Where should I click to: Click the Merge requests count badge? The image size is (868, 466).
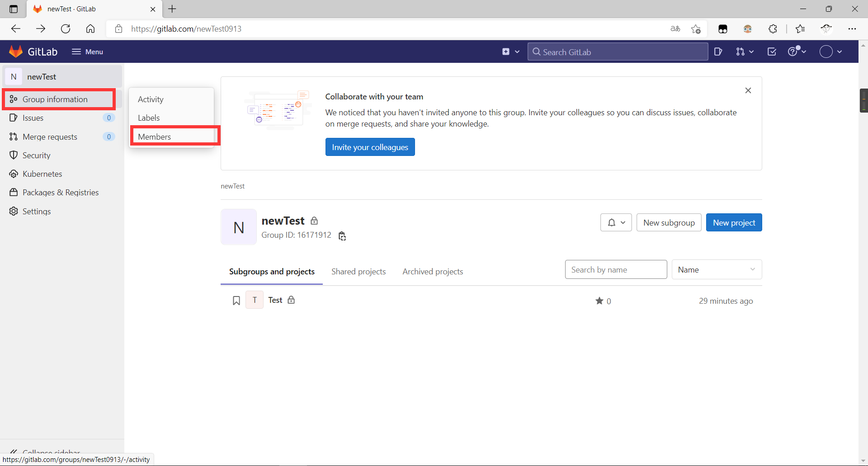click(x=108, y=137)
